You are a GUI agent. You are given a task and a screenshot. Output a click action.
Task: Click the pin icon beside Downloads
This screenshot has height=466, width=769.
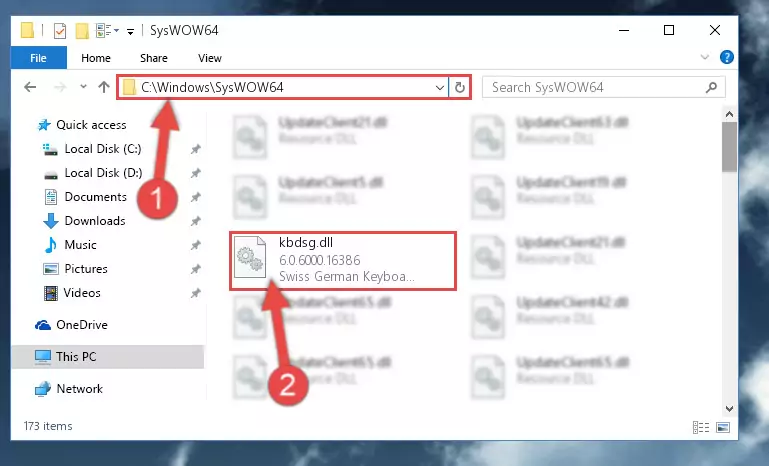pos(195,221)
